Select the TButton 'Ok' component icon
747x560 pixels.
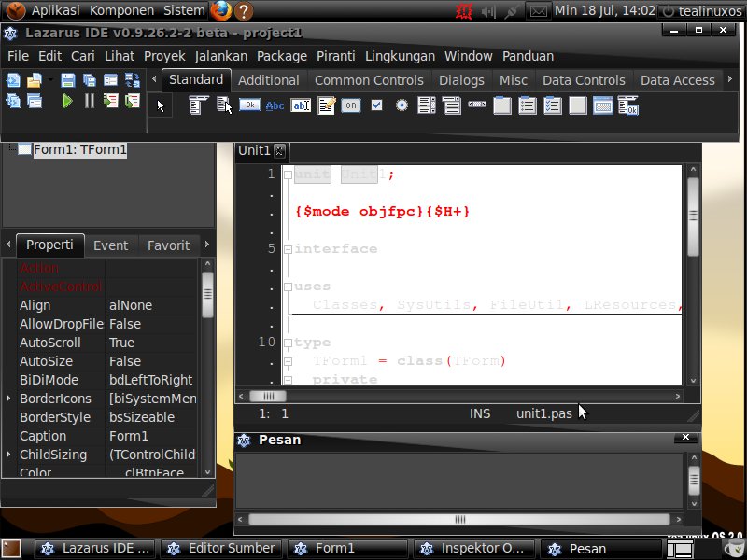[249, 105]
